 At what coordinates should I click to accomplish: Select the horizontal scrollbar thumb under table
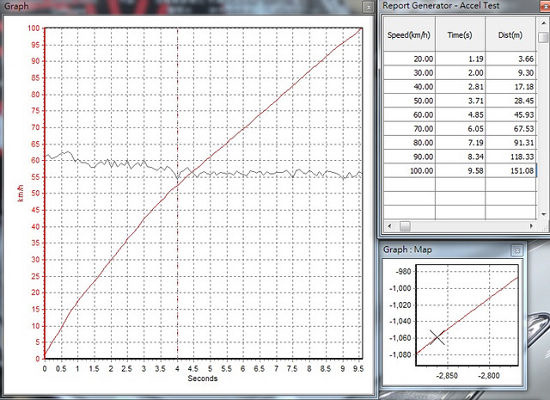(405, 226)
